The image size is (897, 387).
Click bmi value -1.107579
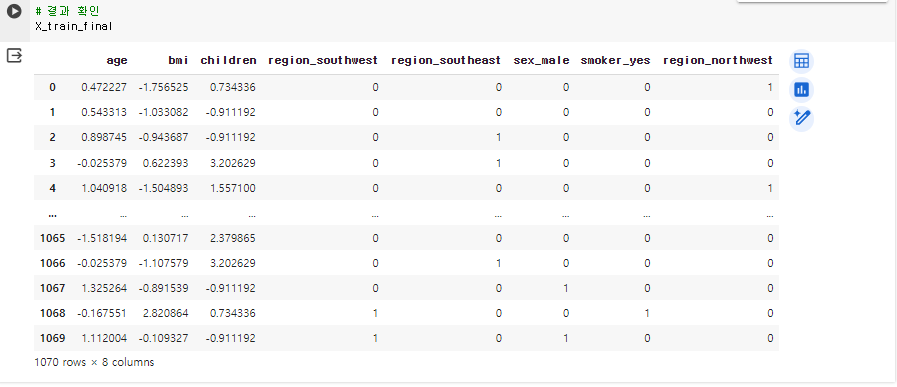click(164, 263)
